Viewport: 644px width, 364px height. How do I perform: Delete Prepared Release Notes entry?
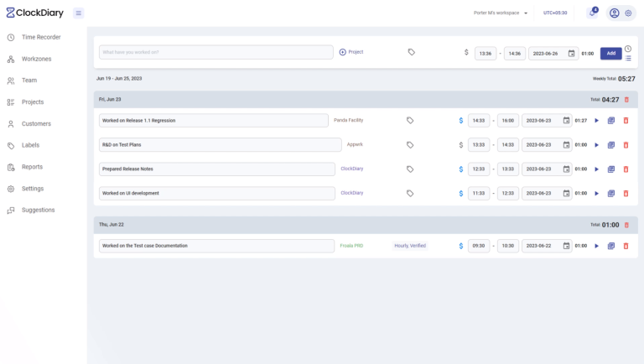[x=626, y=169]
